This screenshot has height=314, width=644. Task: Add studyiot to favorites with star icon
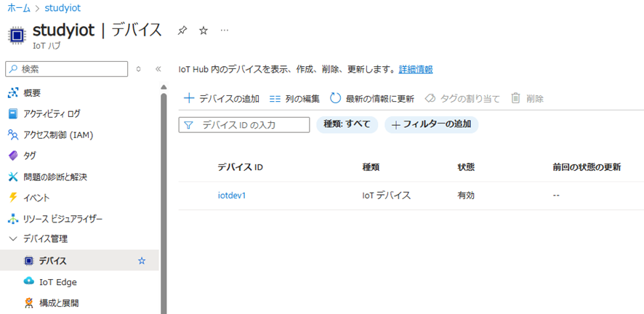tap(204, 31)
